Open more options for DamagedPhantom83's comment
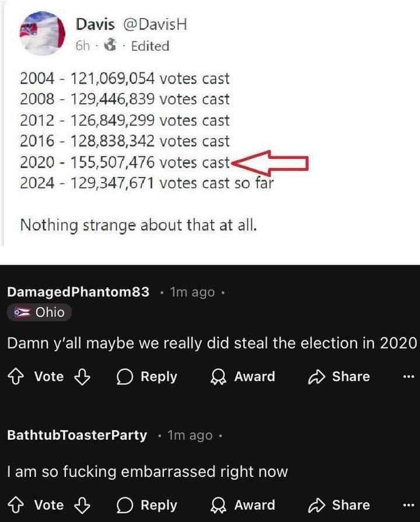Viewport: 420px width, 522px height. click(408, 377)
